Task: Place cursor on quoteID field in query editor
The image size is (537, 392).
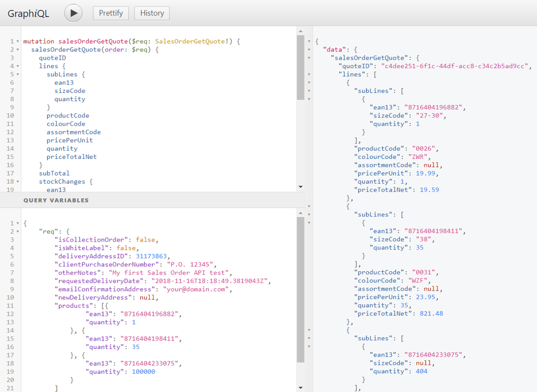Action: pyautogui.click(x=53, y=58)
